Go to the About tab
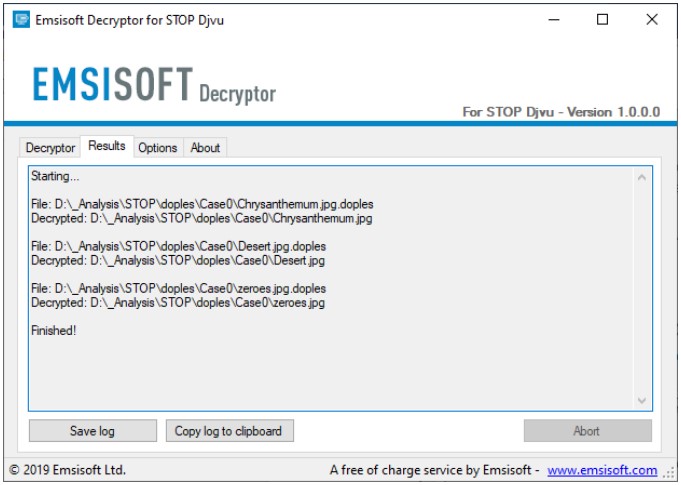681x485 pixels. coord(205,148)
